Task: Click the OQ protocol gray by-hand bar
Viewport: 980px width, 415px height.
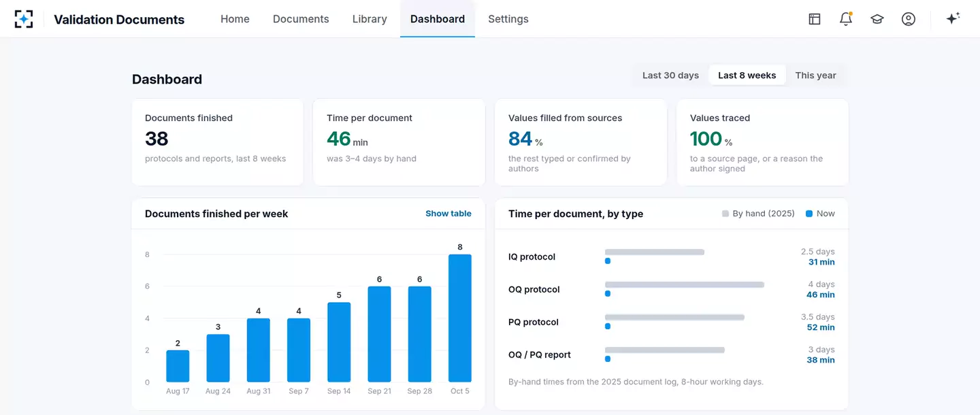Action: coord(685,284)
